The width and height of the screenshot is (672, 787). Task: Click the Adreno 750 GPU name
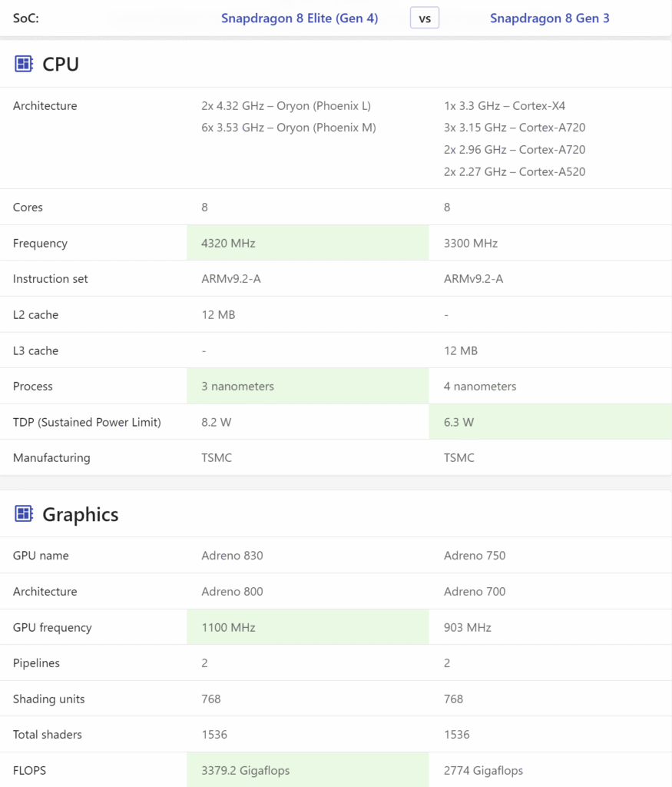475,555
